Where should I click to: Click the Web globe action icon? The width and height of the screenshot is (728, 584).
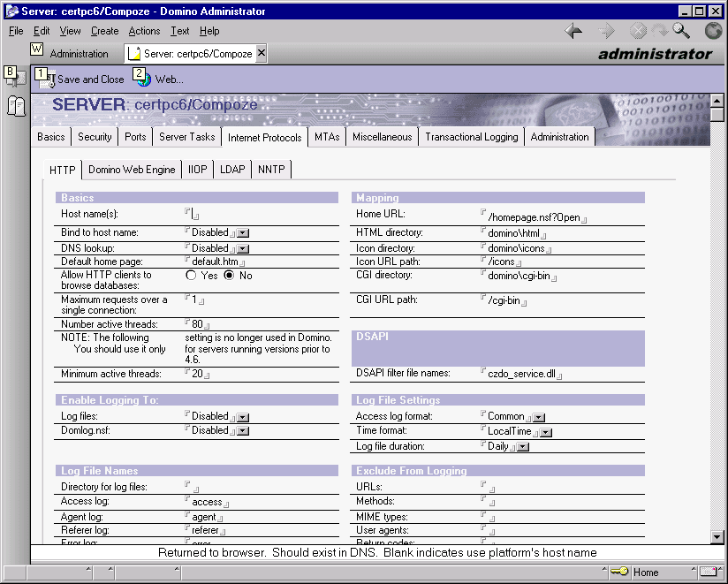[x=143, y=79]
